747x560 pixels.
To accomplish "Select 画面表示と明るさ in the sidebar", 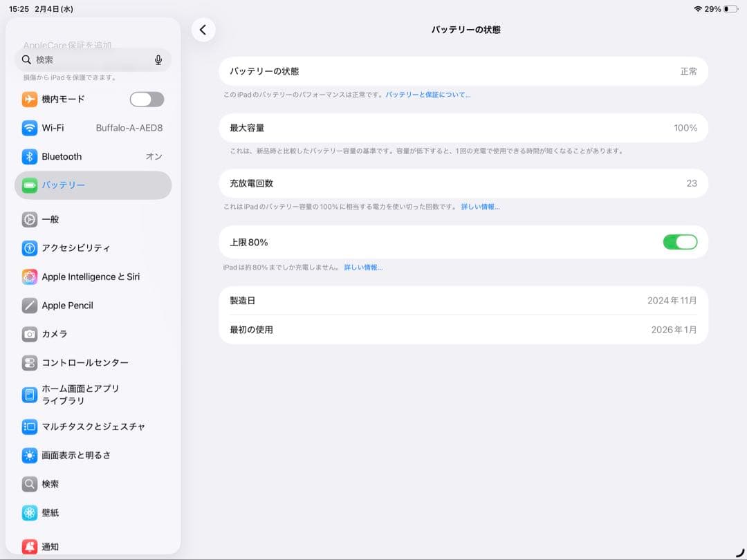I will (x=29, y=455).
